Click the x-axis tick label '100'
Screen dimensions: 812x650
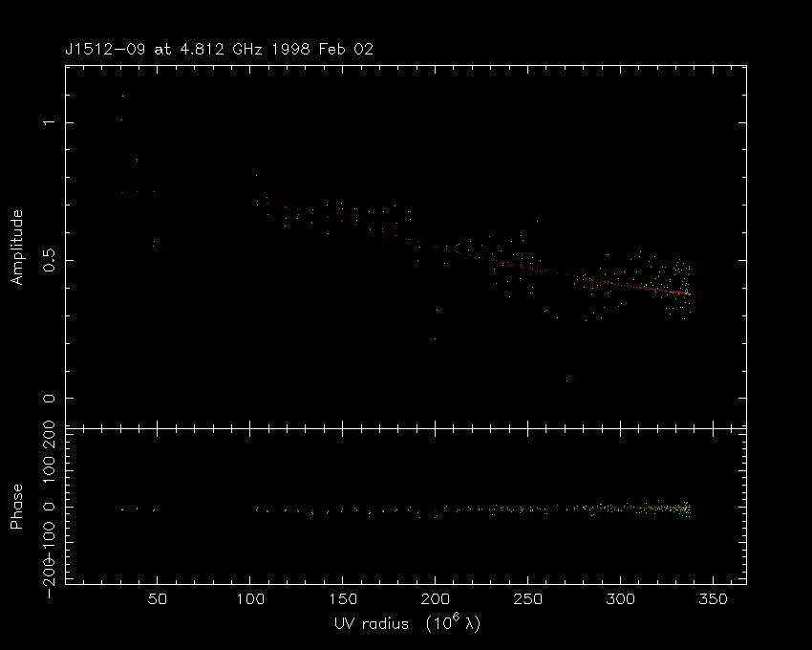tap(250, 599)
